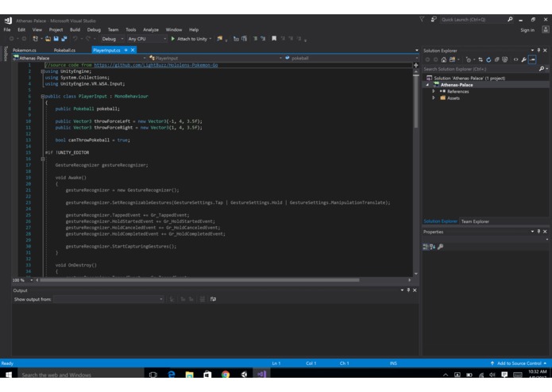Screen dimensions: 552x392
Task: Open the Debug configuration dropdown
Action: tap(112, 39)
